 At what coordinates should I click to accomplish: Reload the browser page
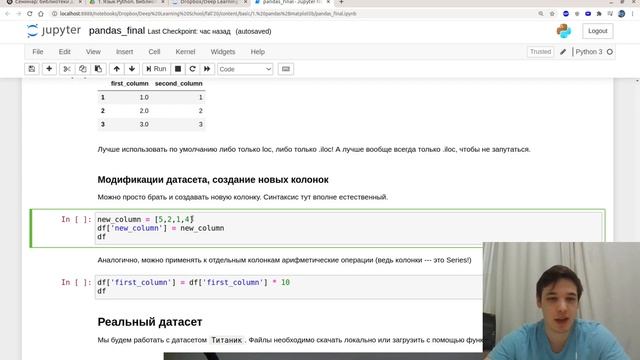click(x=29, y=13)
